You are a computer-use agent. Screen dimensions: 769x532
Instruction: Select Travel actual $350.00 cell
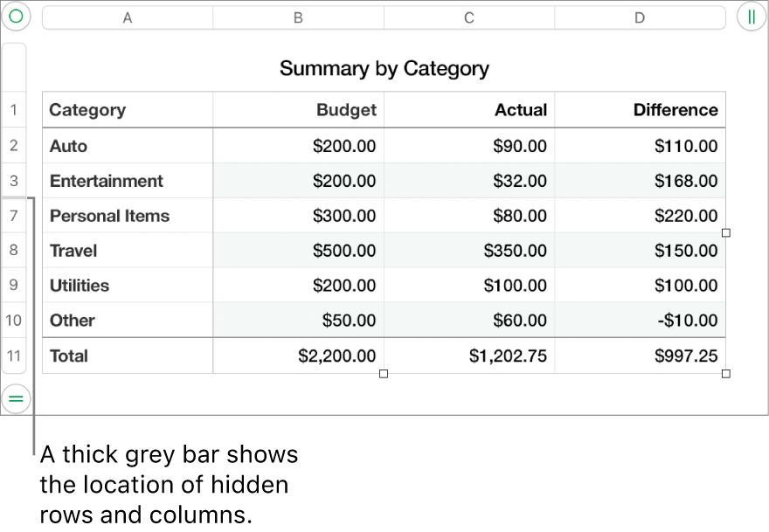point(469,250)
